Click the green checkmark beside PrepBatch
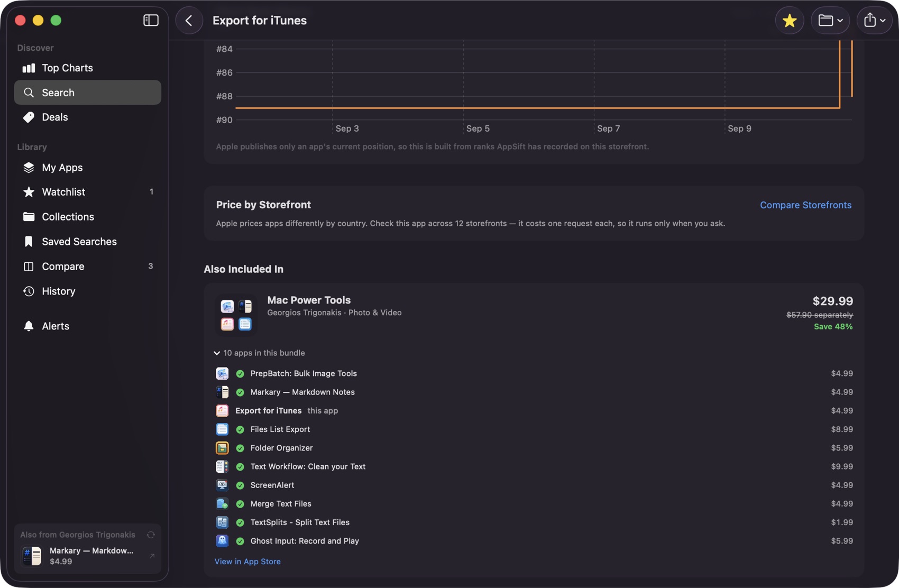 pos(240,374)
